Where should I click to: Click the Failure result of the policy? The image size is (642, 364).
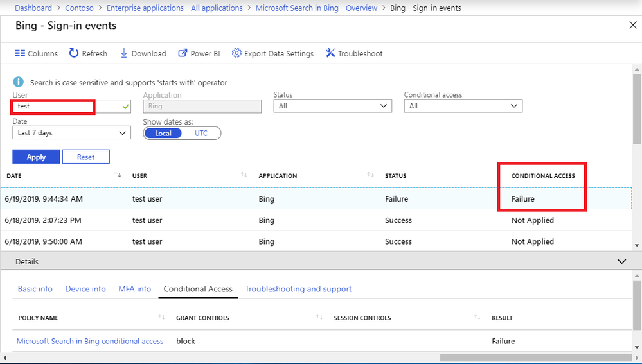pos(503,341)
